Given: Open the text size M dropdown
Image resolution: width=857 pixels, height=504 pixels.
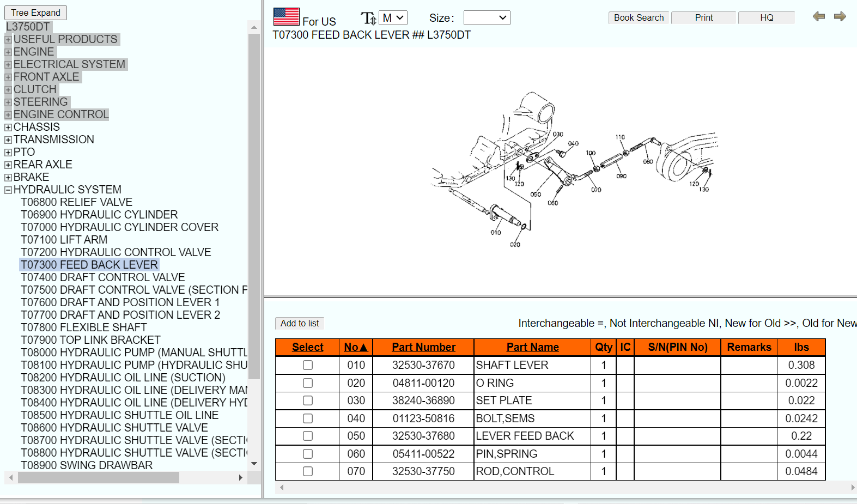Looking at the screenshot, I should (x=393, y=18).
